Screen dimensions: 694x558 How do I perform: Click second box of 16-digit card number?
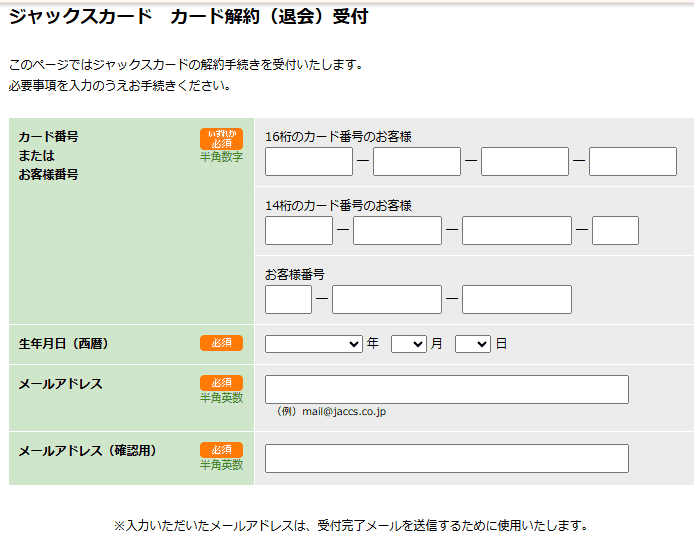[417, 162]
